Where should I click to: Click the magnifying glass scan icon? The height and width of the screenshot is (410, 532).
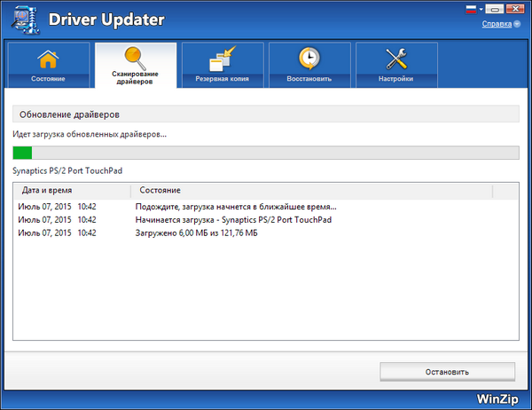[x=135, y=58]
